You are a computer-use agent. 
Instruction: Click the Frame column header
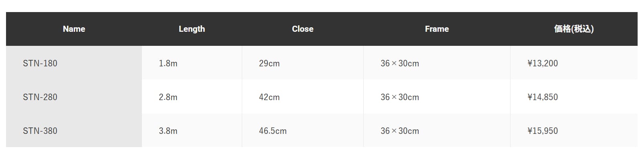click(437, 29)
